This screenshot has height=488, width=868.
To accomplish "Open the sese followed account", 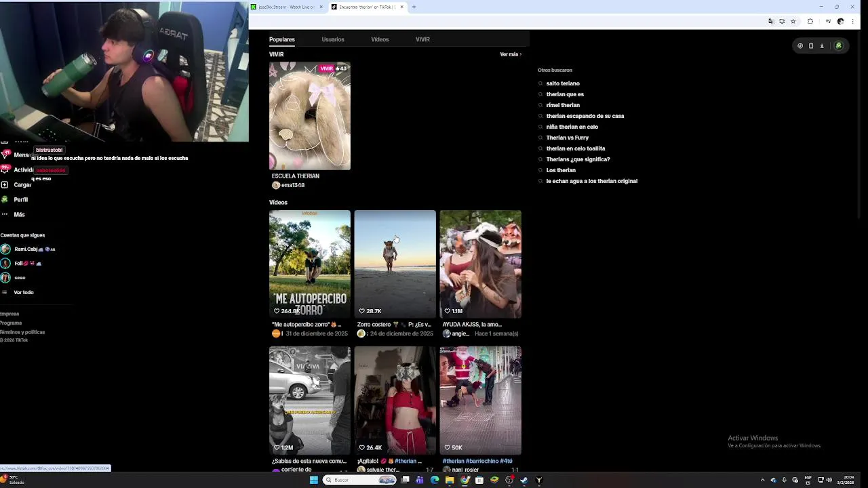I will point(14,277).
